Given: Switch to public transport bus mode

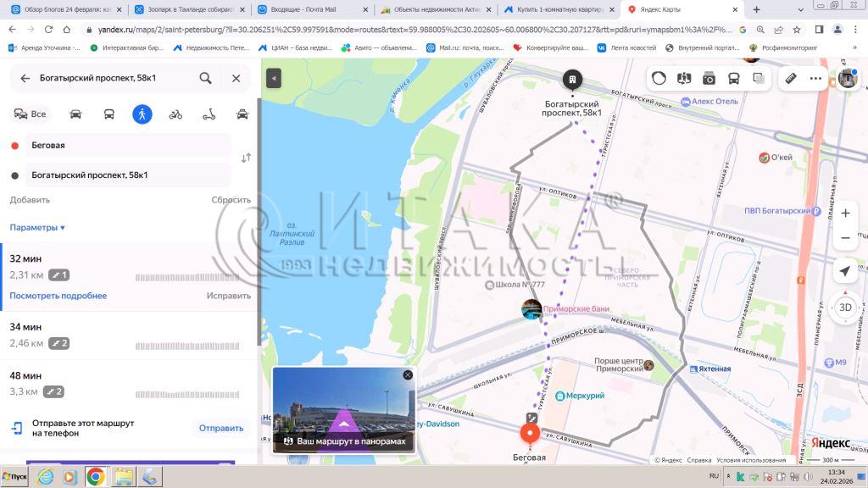Looking at the screenshot, I should point(109,114).
